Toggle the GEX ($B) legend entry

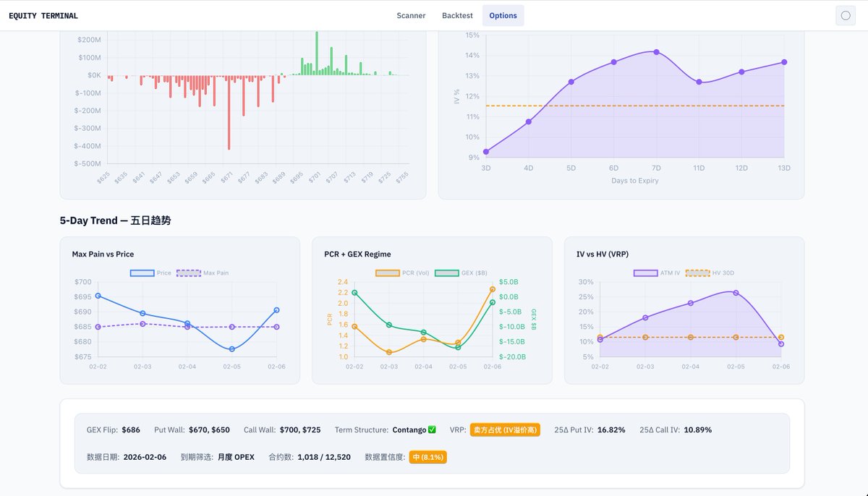point(461,273)
